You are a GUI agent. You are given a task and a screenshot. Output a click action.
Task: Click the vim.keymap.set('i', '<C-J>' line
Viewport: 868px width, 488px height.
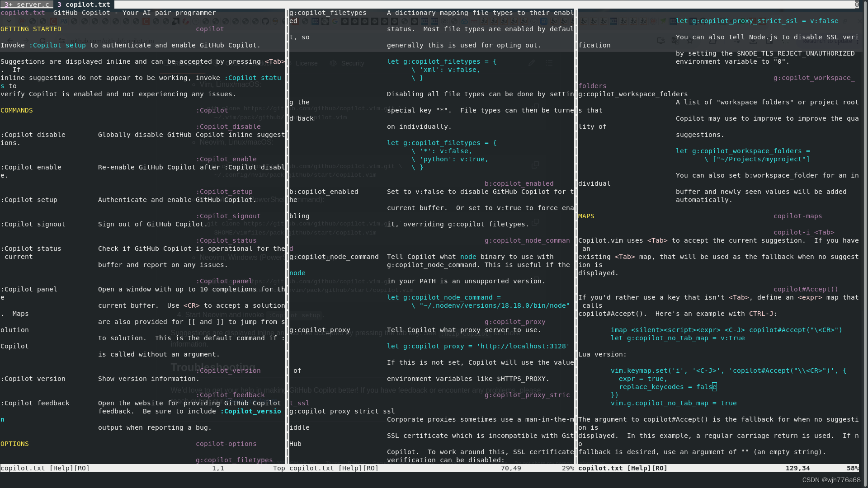728,371
